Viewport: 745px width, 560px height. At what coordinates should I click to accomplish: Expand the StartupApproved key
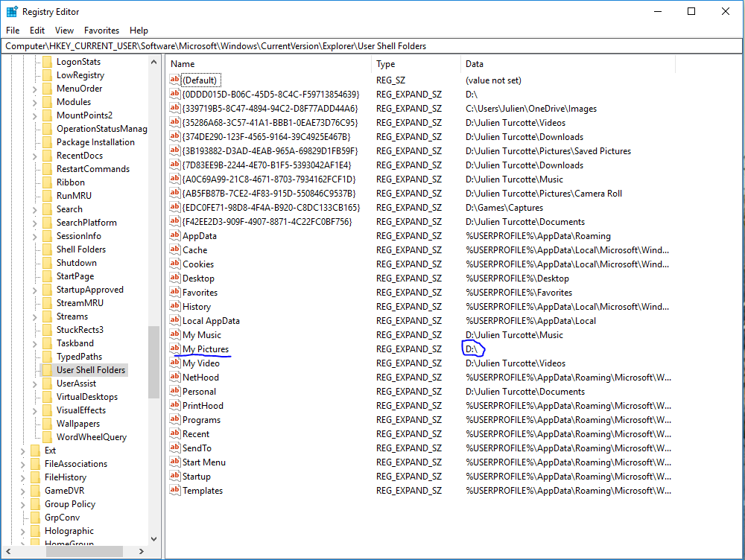[35, 290]
